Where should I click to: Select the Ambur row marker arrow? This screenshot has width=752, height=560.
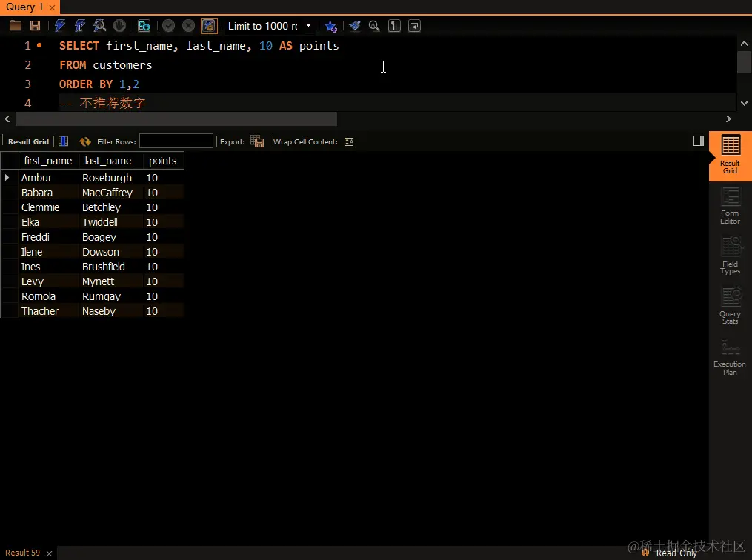pos(7,177)
